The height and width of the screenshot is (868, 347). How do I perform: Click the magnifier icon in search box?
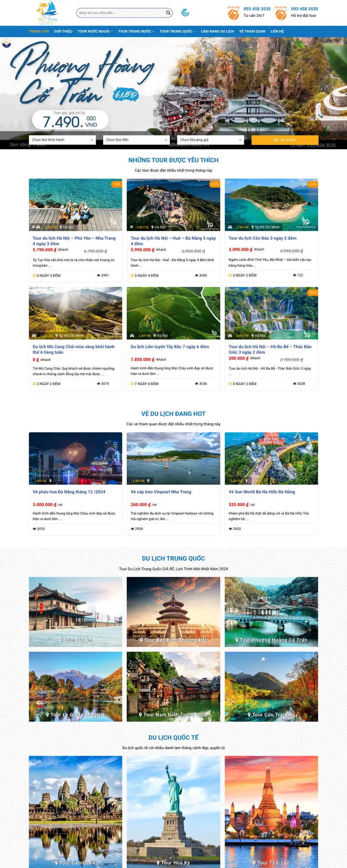click(x=168, y=13)
